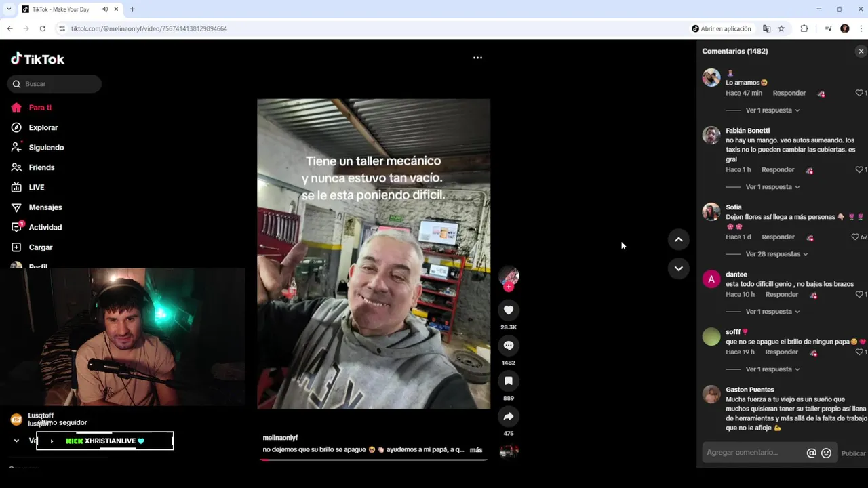Insert a mention with the @ icon
Screen dimensions: 868x488
pyautogui.click(x=811, y=453)
